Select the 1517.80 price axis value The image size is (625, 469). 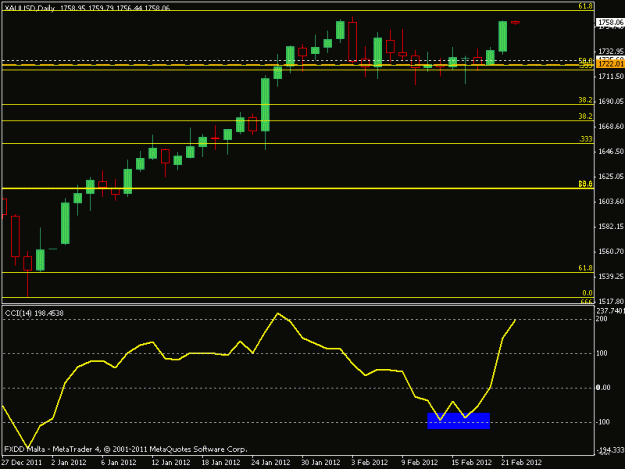click(610, 301)
